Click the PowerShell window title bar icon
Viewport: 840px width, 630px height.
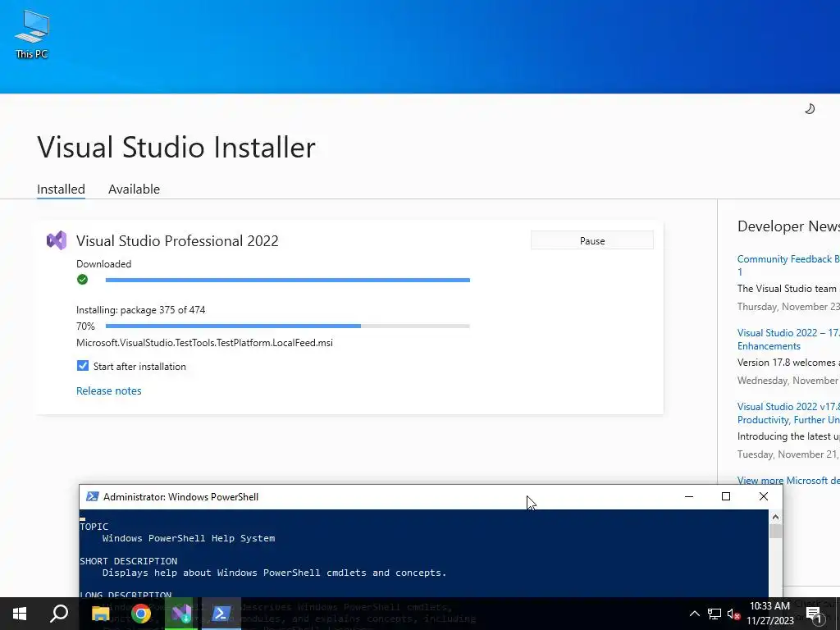(92, 496)
